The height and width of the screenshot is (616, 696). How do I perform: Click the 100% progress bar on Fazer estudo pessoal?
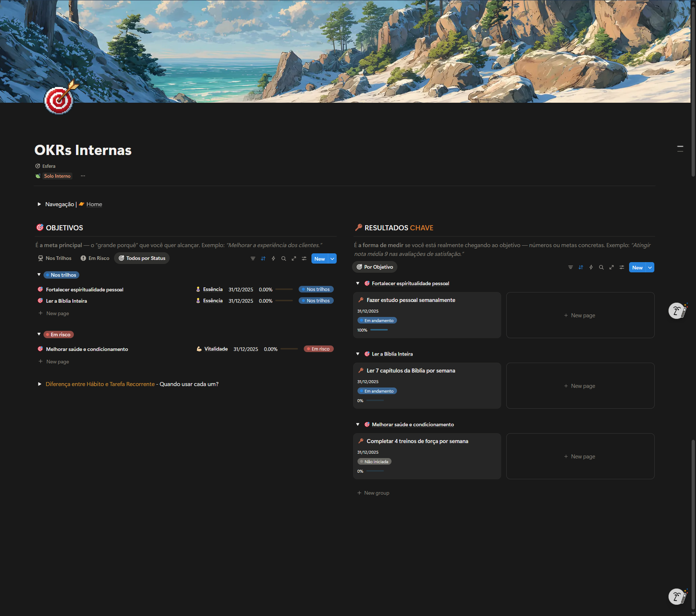coord(379,330)
